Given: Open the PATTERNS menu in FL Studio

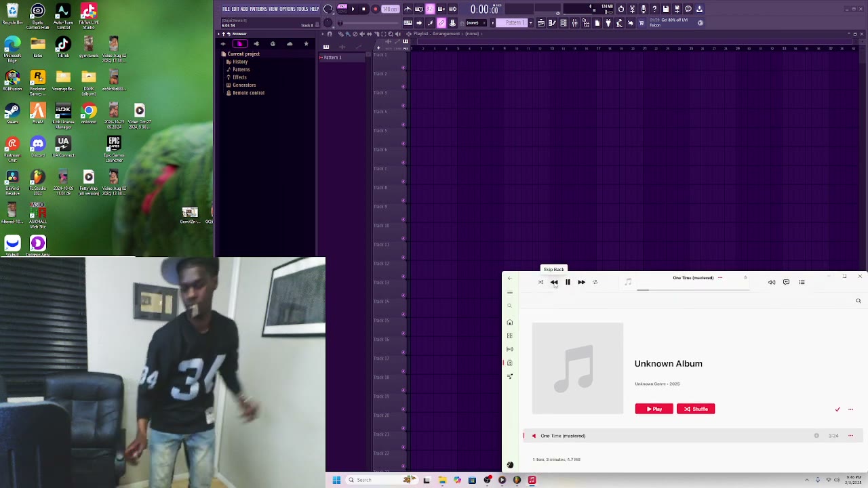Looking at the screenshot, I should (x=258, y=9).
